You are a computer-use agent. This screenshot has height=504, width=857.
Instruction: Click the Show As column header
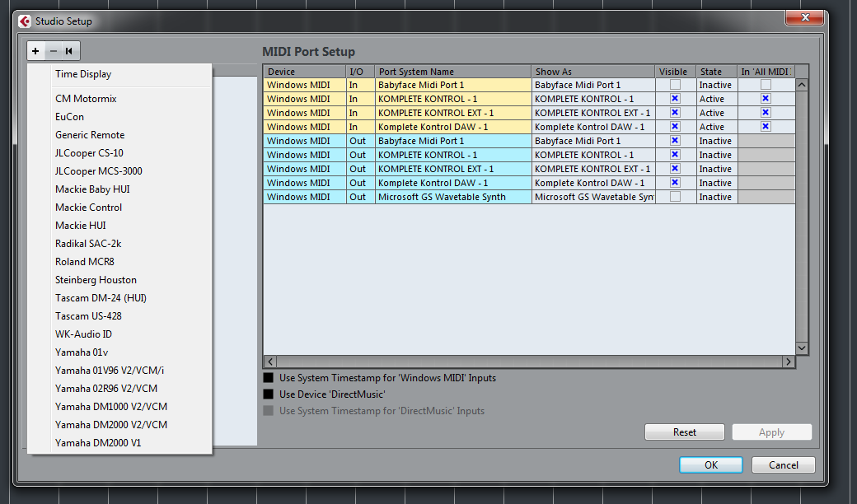pyautogui.click(x=593, y=72)
